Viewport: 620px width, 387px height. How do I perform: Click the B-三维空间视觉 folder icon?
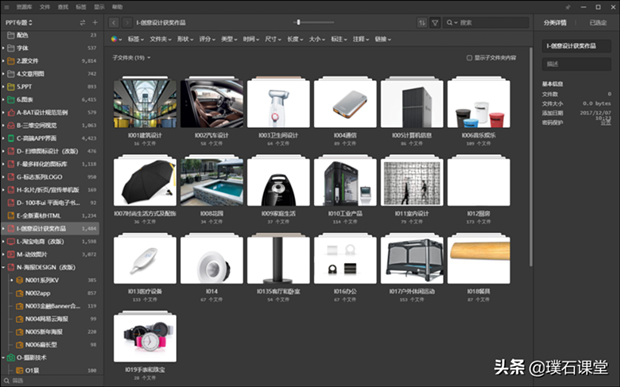pos(11,125)
